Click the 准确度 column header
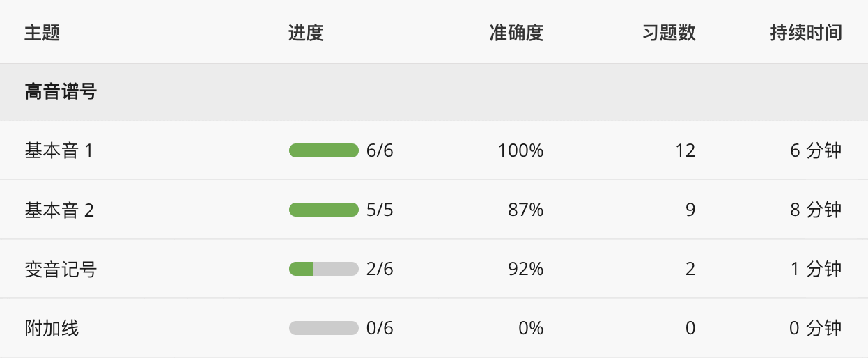This screenshot has width=868, height=358. 516,33
